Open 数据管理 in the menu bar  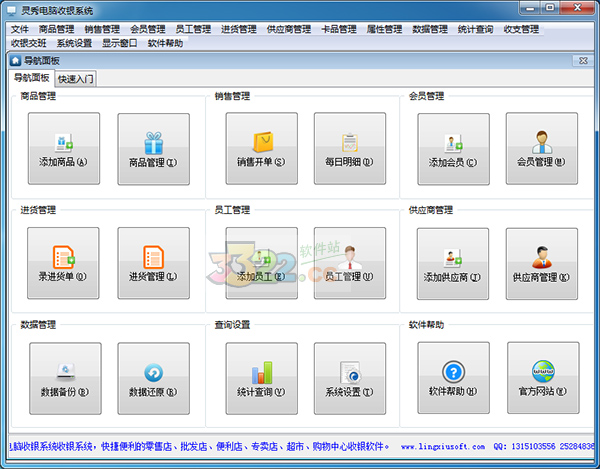[430, 29]
